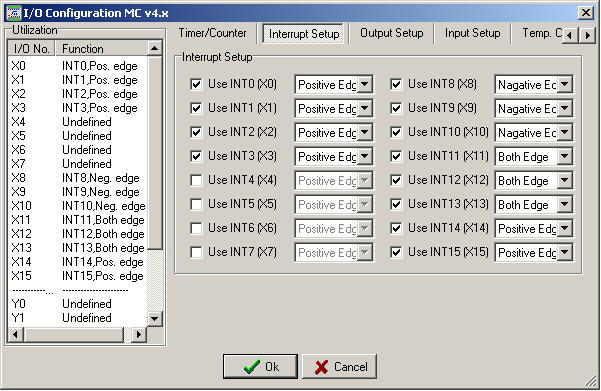Screen dimensions: 601x391
Task: Select the X8 INT8,Neg. edge row
Action: (x=77, y=178)
